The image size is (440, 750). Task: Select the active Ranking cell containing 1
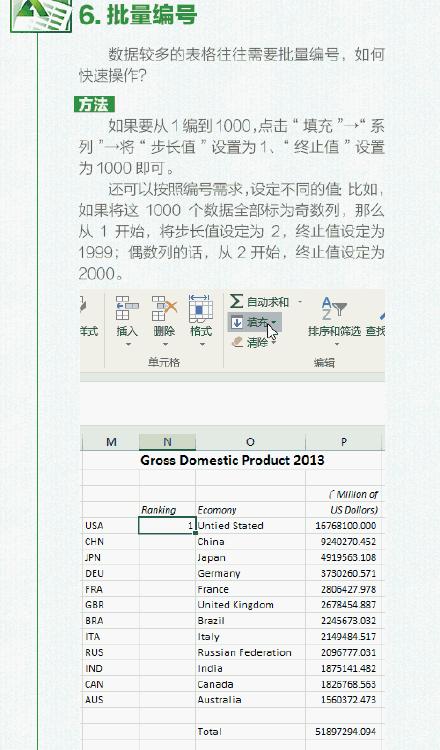point(167,526)
